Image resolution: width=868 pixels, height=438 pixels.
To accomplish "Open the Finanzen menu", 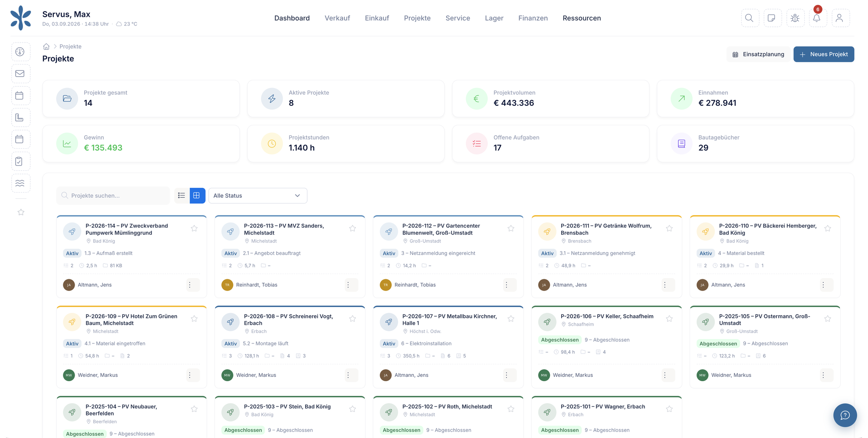I will pyautogui.click(x=533, y=18).
